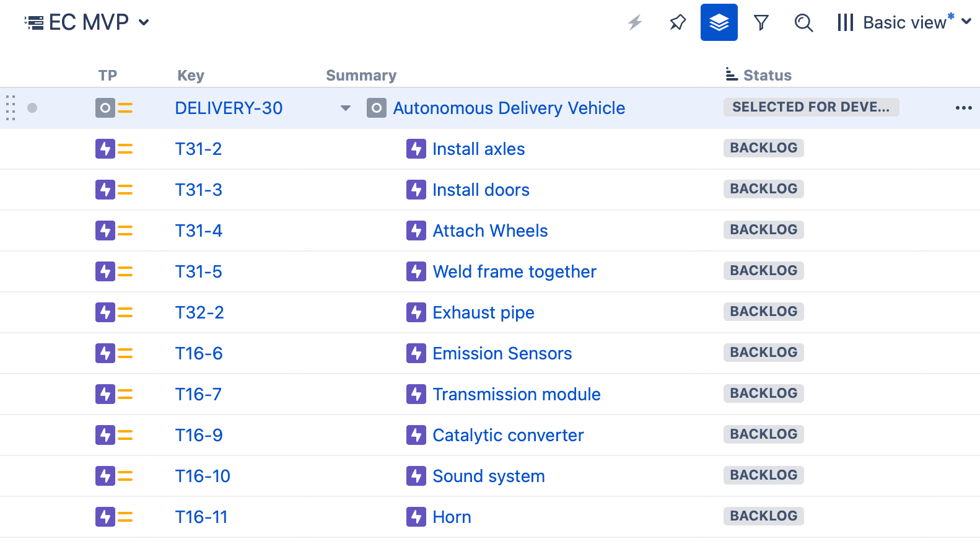This screenshot has height=549, width=980.
Task: Sort by the Status column header
Action: (x=766, y=76)
